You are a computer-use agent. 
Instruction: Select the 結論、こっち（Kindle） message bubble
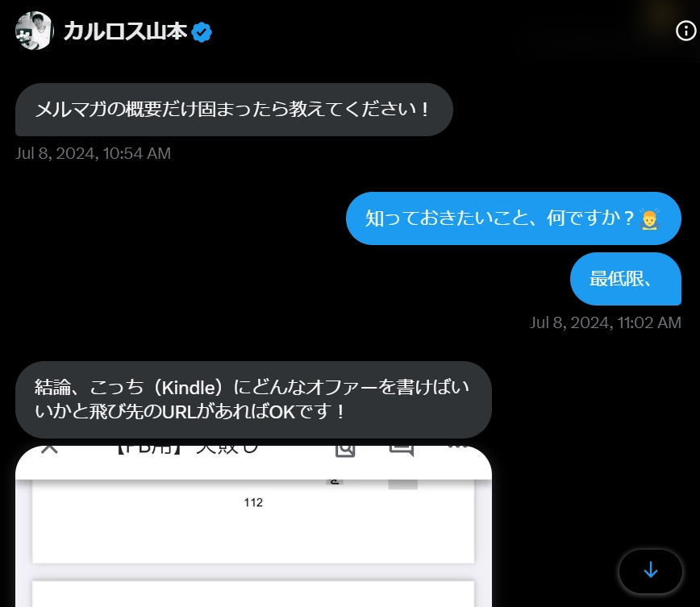coord(253,400)
